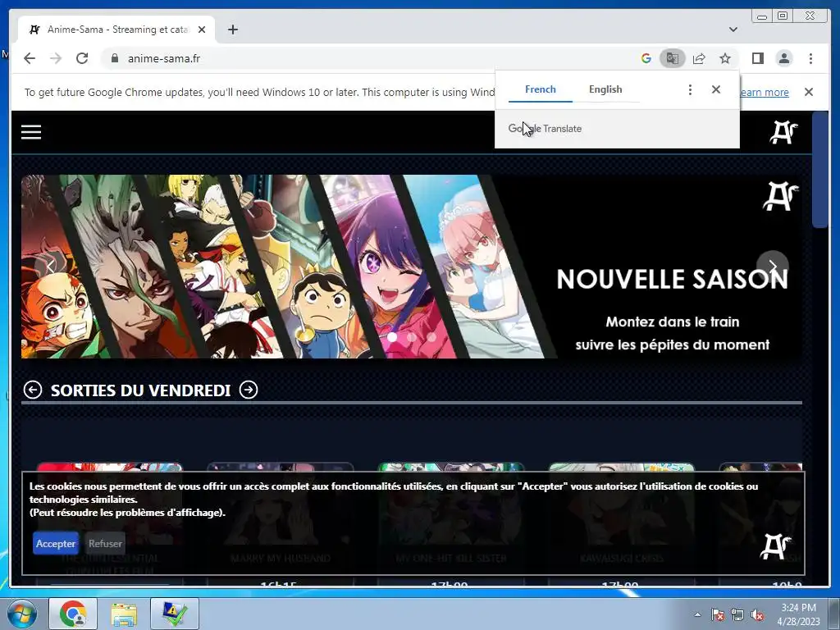The width and height of the screenshot is (840, 630).
Task: Open the browser side panel
Action: tap(757, 58)
